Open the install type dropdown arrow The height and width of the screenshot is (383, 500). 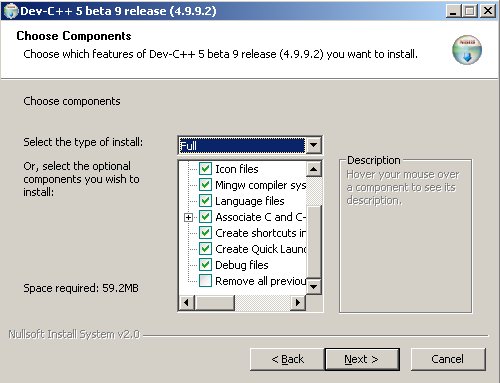pos(313,145)
